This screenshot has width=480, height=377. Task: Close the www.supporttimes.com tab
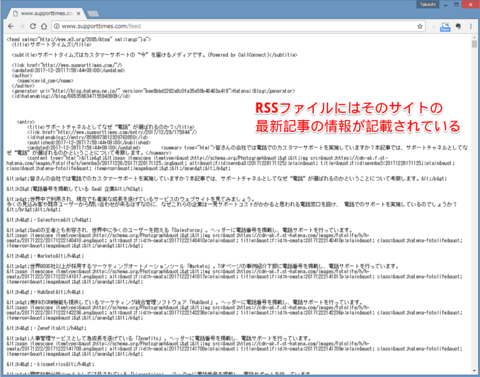point(78,13)
